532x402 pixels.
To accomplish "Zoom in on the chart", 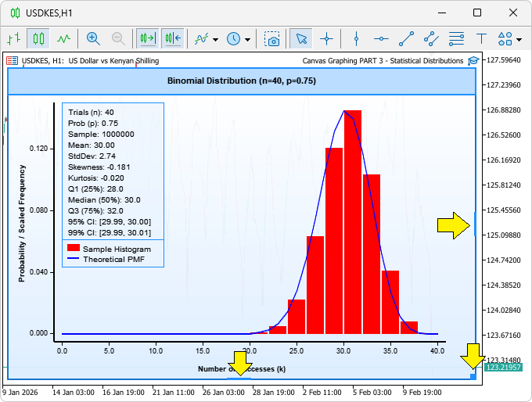I will [x=93, y=38].
